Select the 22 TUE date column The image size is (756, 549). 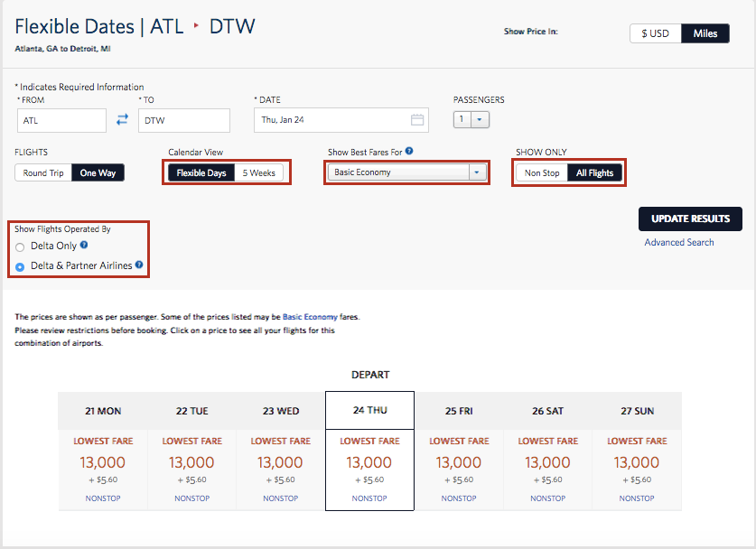point(191,411)
